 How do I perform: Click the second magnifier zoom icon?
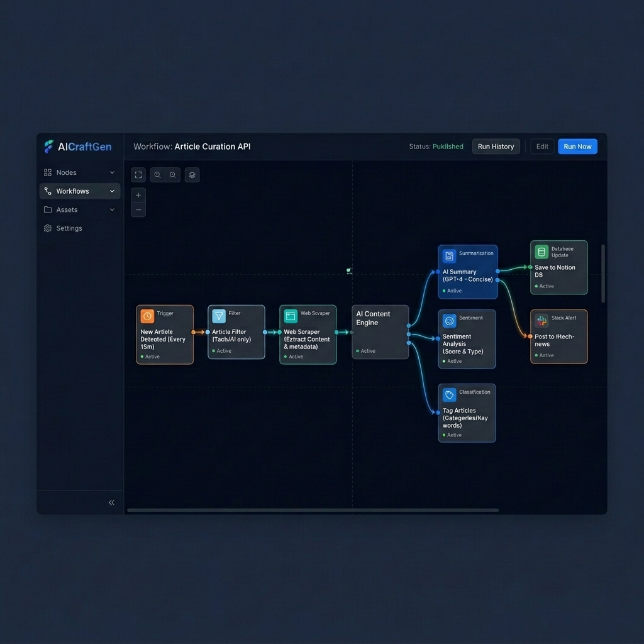click(x=173, y=175)
